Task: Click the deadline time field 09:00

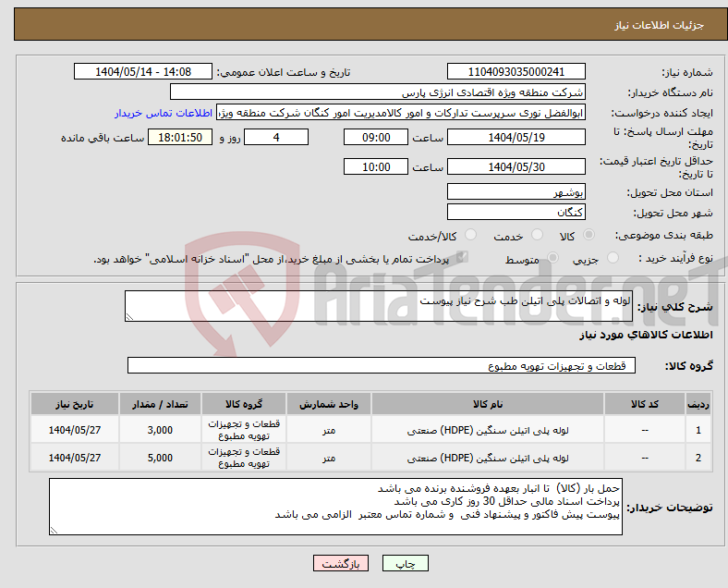Action: pyautogui.click(x=376, y=138)
